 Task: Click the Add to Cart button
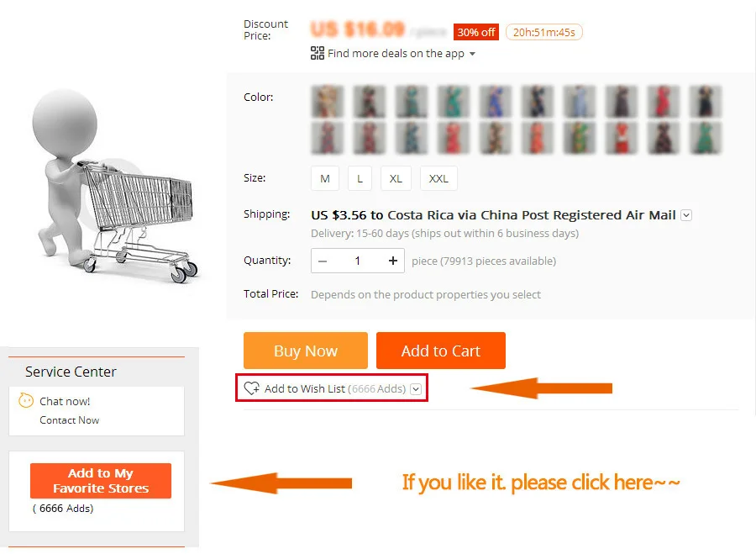[x=441, y=351]
